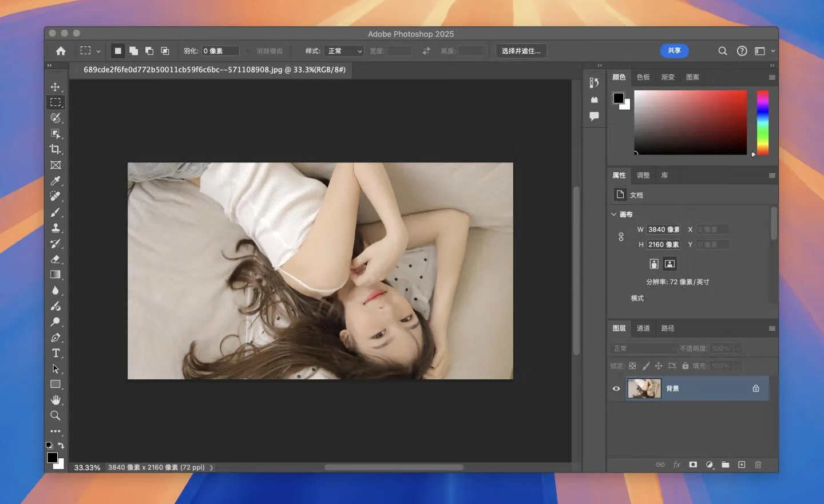Select the Eyedropper tool
The width and height of the screenshot is (824, 504).
click(56, 181)
